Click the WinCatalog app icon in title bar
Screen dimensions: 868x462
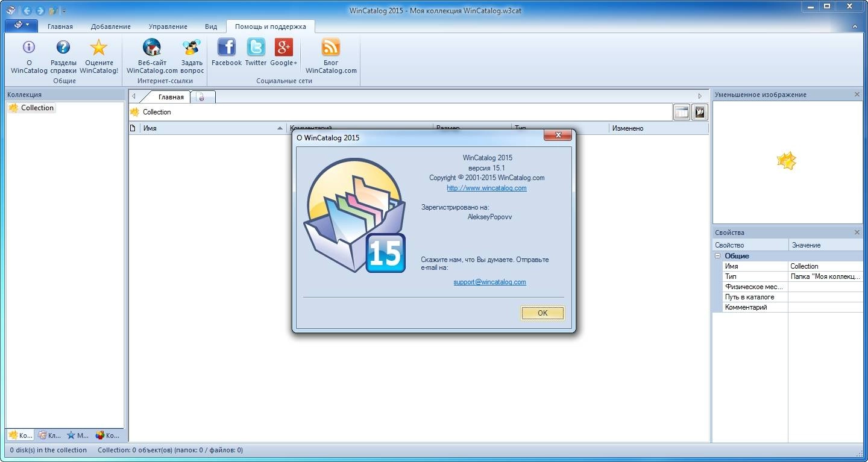coord(11,10)
